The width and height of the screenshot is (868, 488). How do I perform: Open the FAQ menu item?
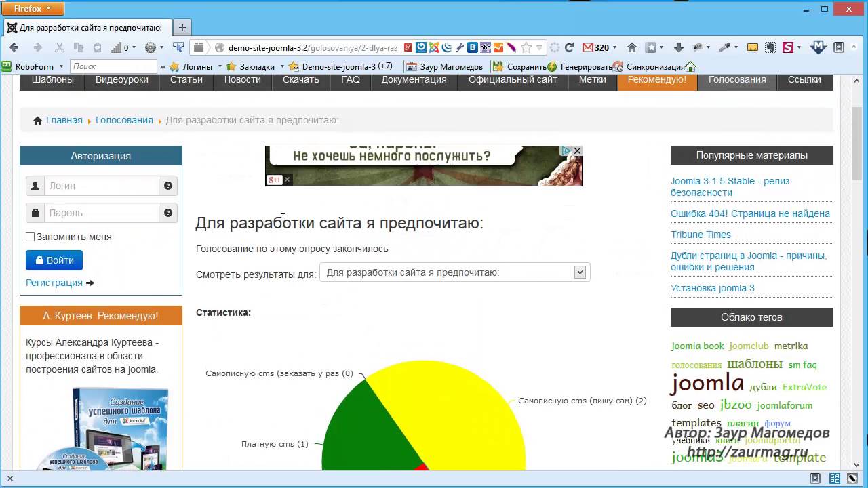point(351,79)
